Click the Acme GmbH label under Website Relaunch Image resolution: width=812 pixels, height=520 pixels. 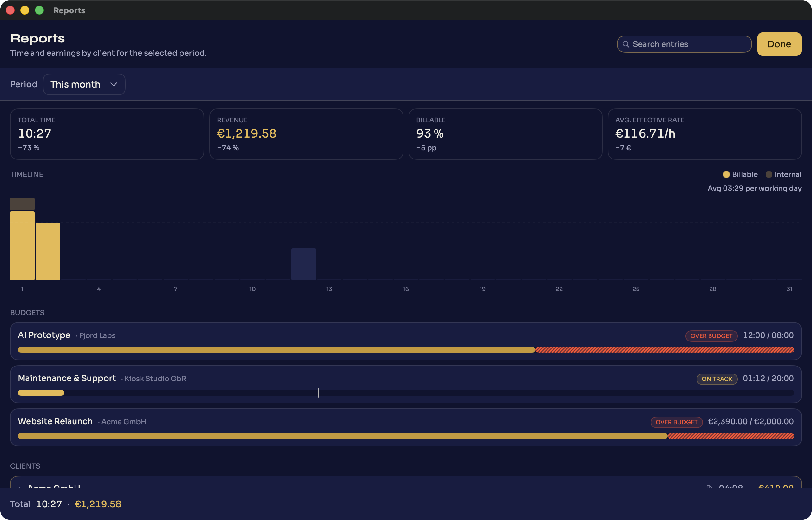tap(124, 422)
